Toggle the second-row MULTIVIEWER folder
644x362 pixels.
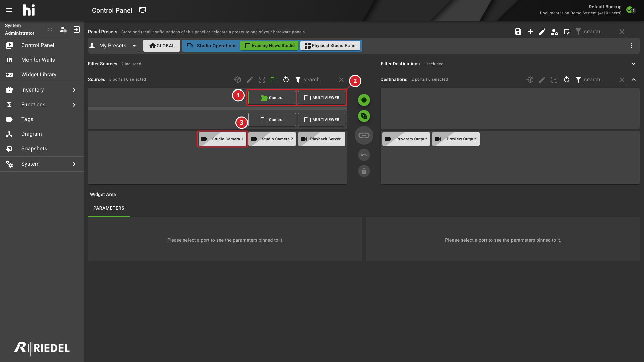pos(322,120)
